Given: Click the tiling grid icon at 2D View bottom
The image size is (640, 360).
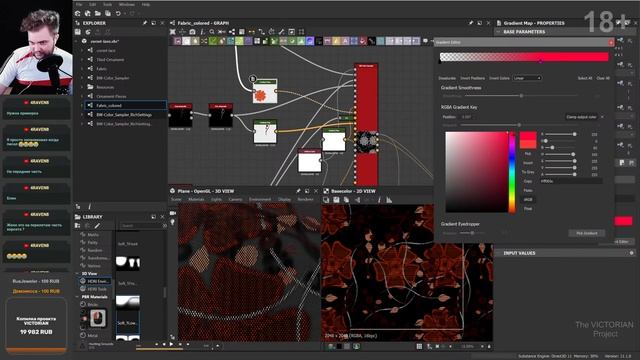Looking at the screenshot, I should [419, 347].
